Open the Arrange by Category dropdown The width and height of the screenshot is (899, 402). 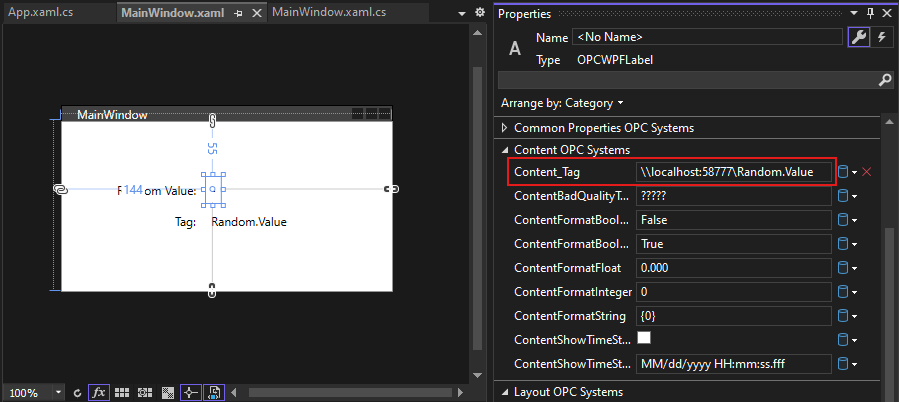point(561,103)
